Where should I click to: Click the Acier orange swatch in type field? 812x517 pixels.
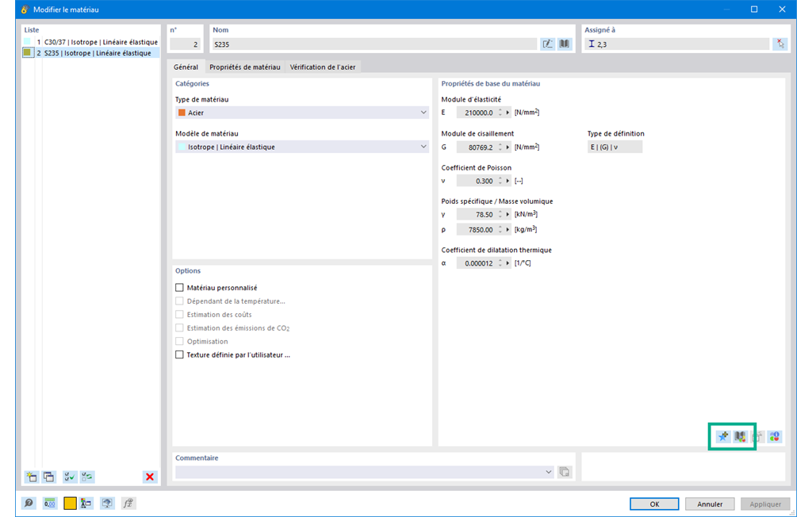[x=182, y=113]
